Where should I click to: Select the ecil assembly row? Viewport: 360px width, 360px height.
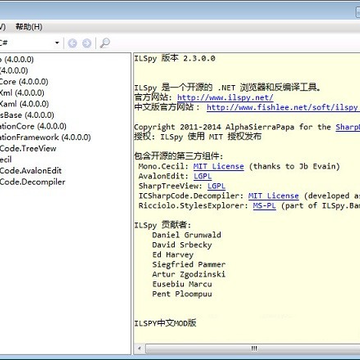[6, 160]
